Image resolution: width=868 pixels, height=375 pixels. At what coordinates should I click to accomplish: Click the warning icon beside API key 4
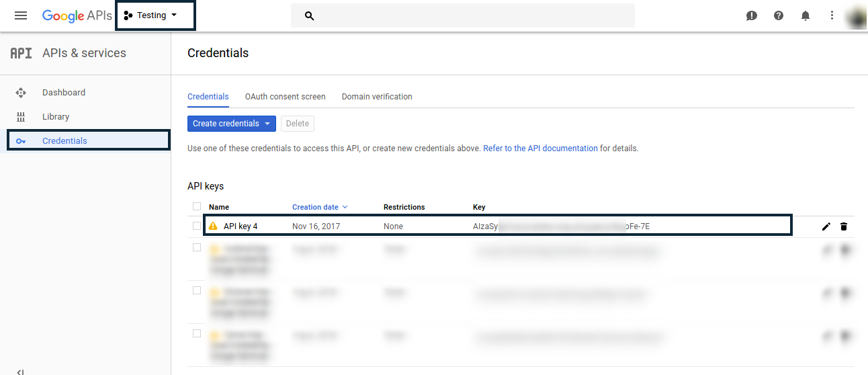coord(214,226)
